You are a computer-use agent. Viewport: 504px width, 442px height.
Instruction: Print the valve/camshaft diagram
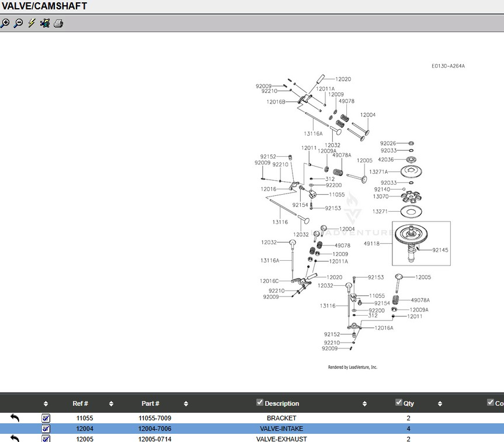pos(58,23)
